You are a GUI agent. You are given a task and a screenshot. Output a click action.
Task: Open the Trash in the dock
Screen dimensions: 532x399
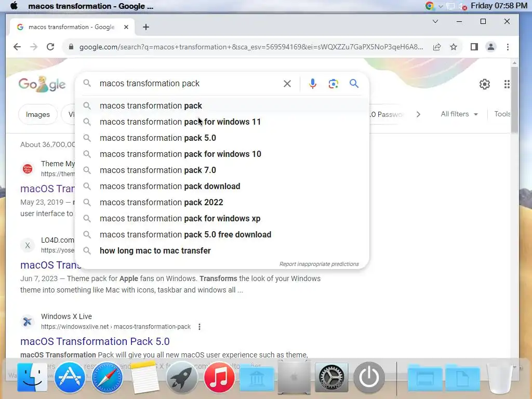pyautogui.click(x=499, y=378)
